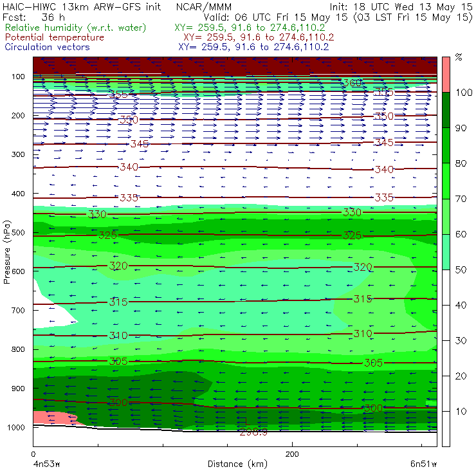Viewport: 476px width, 476px height.
Task: Click the red "L" low marker
Action: pyautogui.click(x=247, y=421)
